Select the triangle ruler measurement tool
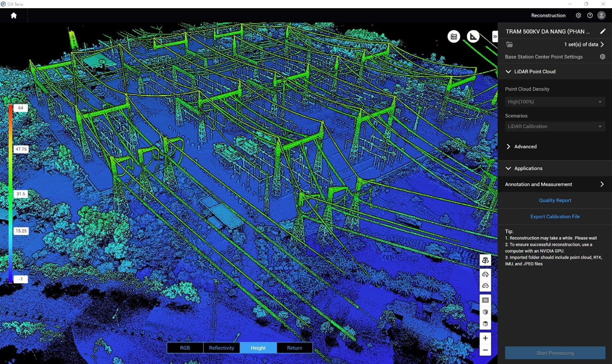 (473, 36)
